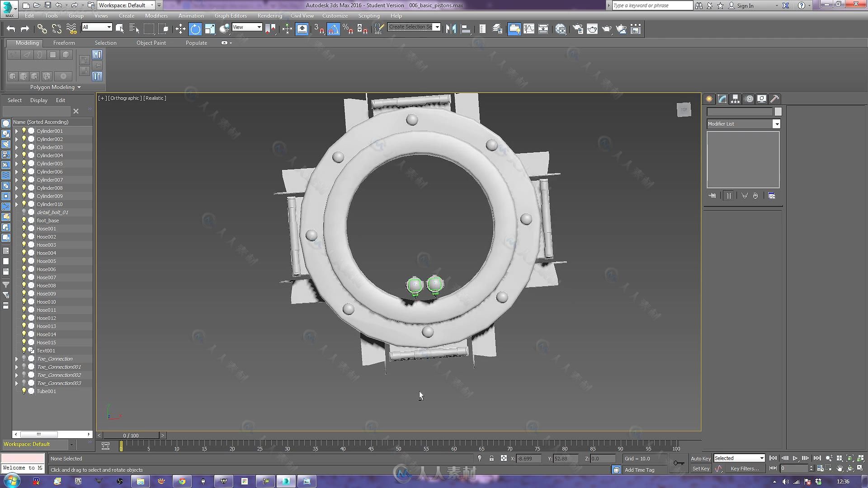
Task: Switch to Populate ribbon tab
Action: click(196, 42)
